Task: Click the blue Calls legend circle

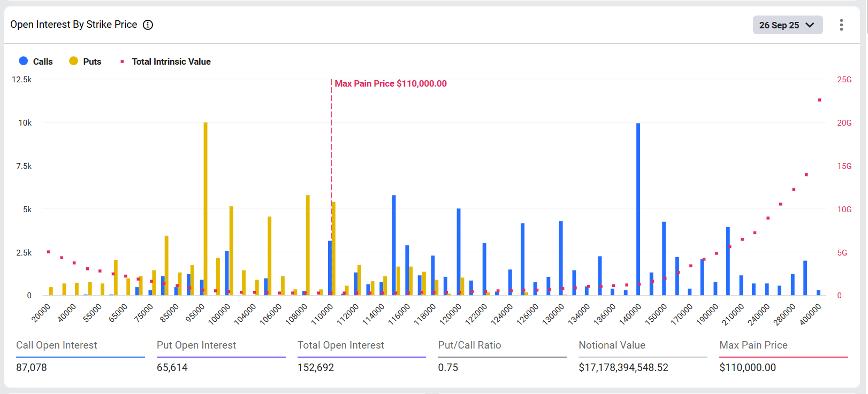Action: tap(24, 61)
